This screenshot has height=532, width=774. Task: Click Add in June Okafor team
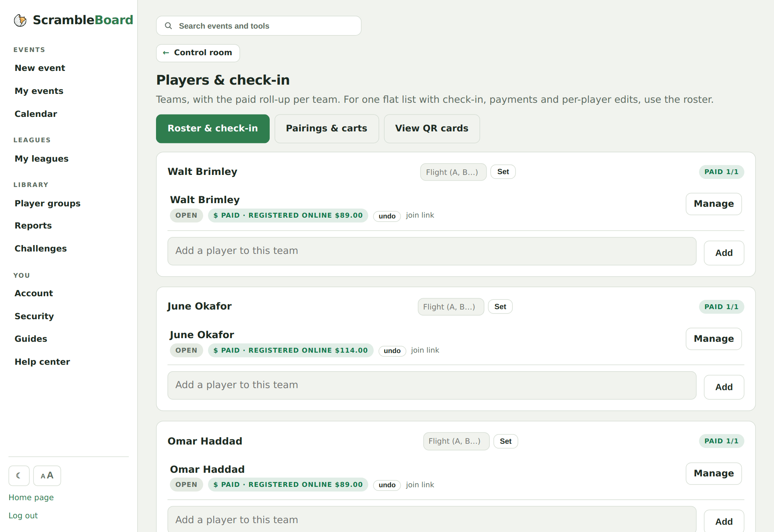[x=724, y=387]
